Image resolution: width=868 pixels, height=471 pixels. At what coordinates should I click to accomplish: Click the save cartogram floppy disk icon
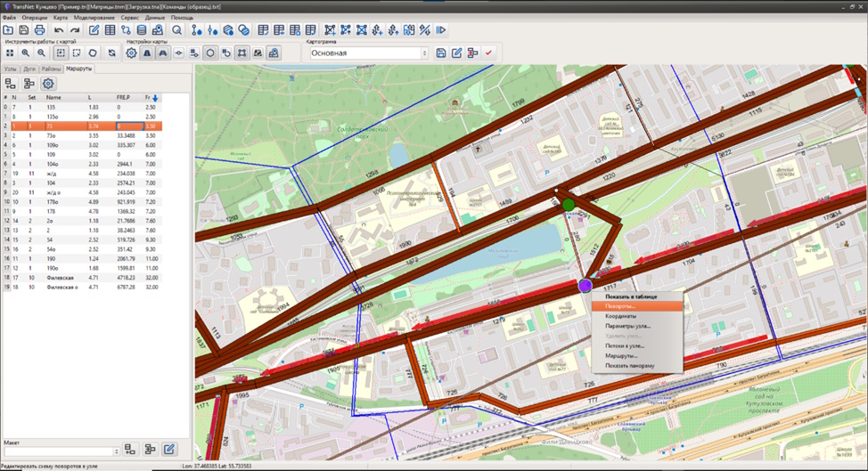[x=440, y=53]
